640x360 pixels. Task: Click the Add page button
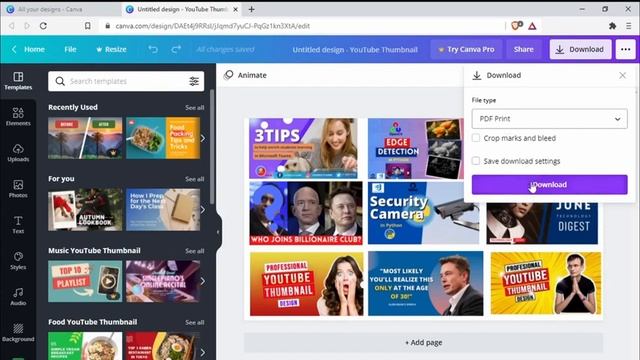coord(423,342)
